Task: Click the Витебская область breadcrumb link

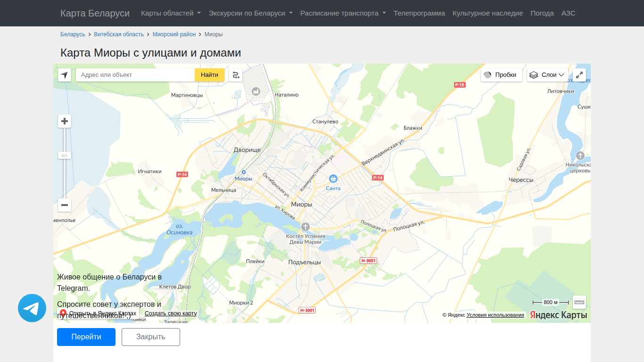Action: click(119, 34)
